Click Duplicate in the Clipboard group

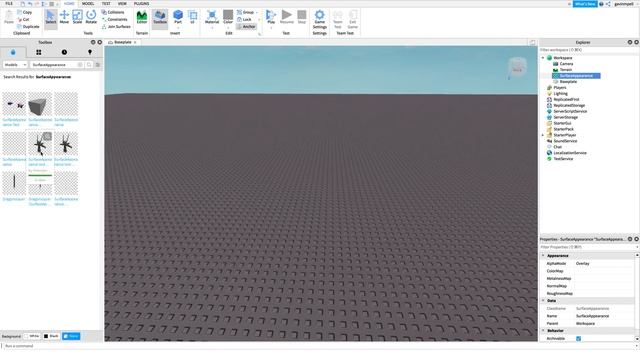tap(28, 27)
